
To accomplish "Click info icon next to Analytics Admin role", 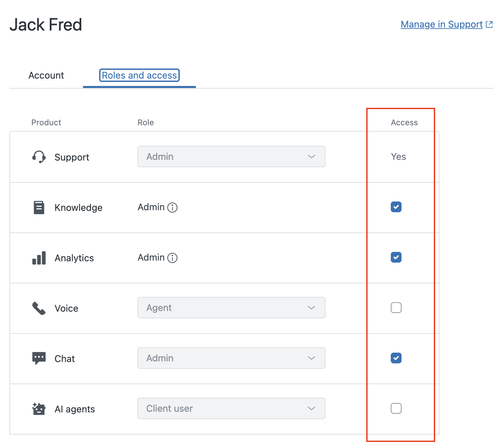I will pos(172,258).
